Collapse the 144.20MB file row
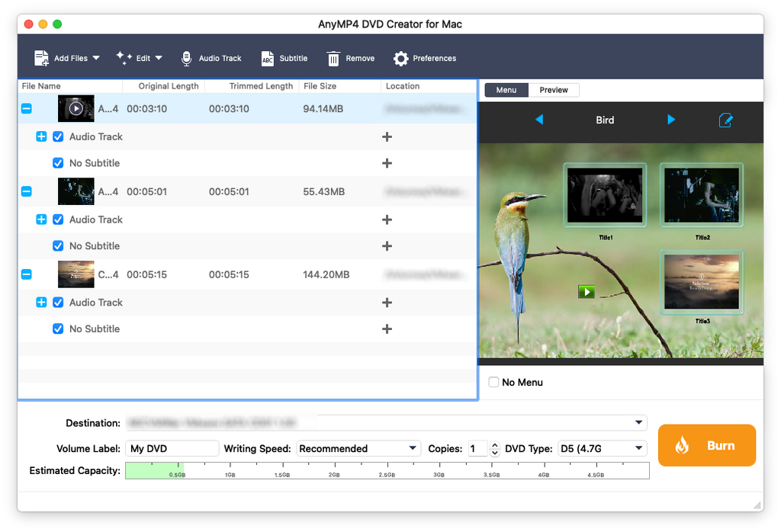 [27, 274]
